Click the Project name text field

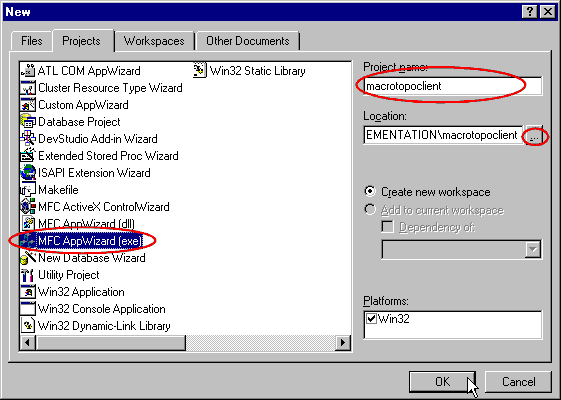coord(453,86)
